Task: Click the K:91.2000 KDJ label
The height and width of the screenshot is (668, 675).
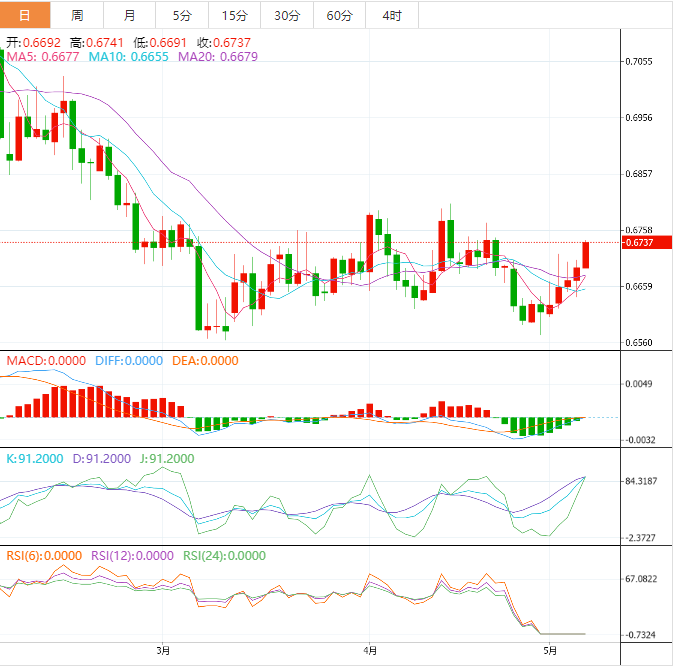Action: (35, 458)
